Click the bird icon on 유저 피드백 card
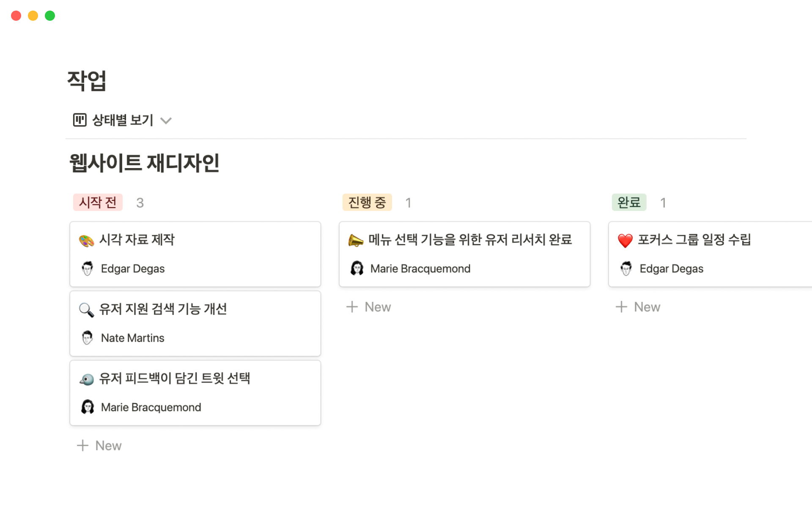Image resolution: width=812 pixels, height=508 pixels. tap(86, 379)
